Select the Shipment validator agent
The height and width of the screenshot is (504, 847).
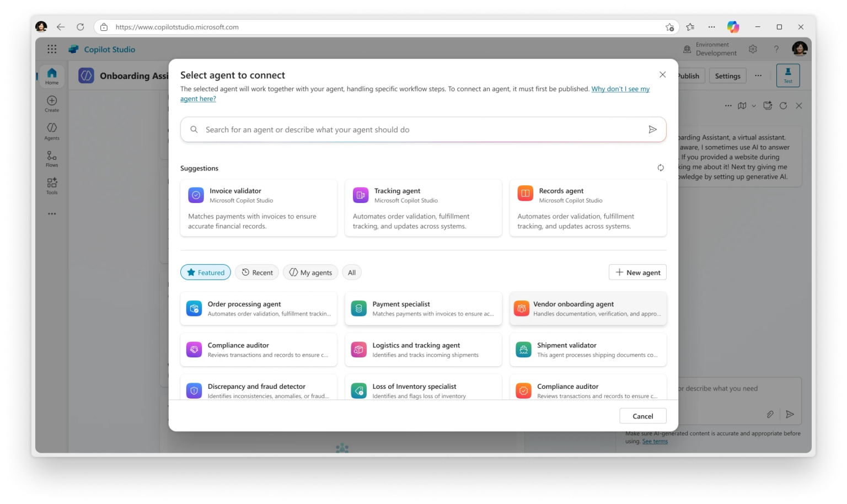point(588,350)
